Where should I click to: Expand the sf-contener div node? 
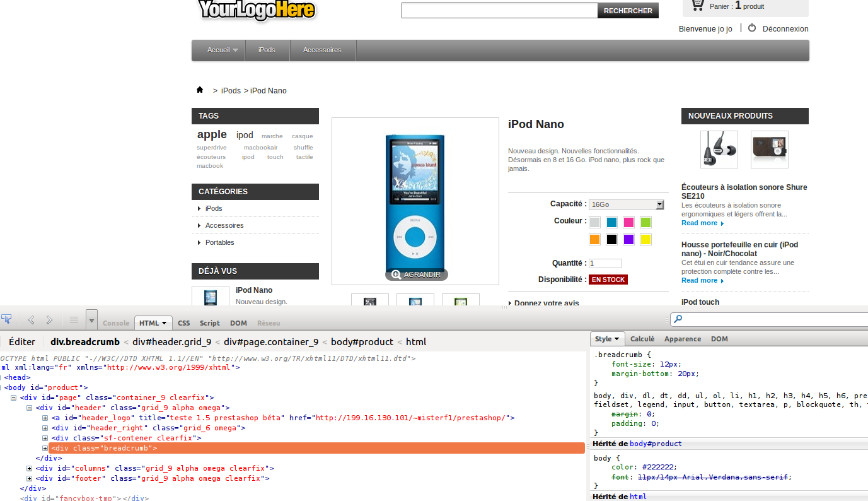[x=45, y=438]
